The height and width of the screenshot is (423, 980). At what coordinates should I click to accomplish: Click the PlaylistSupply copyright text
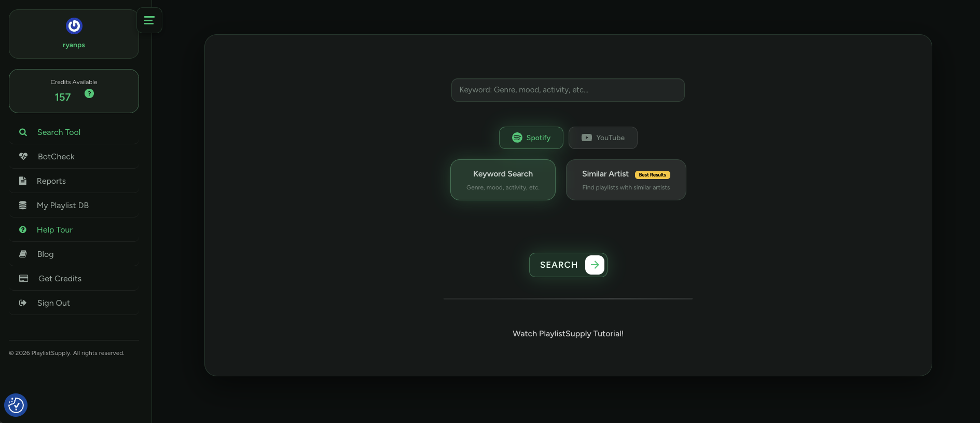coord(66,353)
